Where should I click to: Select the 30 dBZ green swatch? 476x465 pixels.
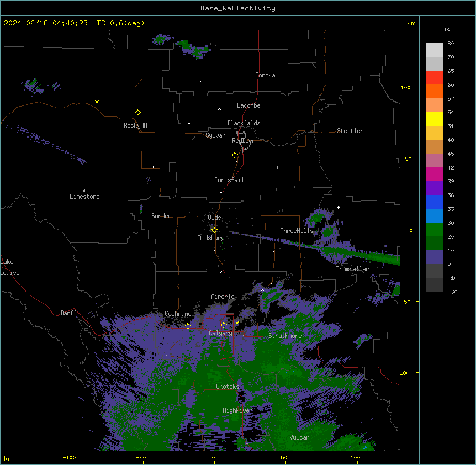click(x=434, y=230)
